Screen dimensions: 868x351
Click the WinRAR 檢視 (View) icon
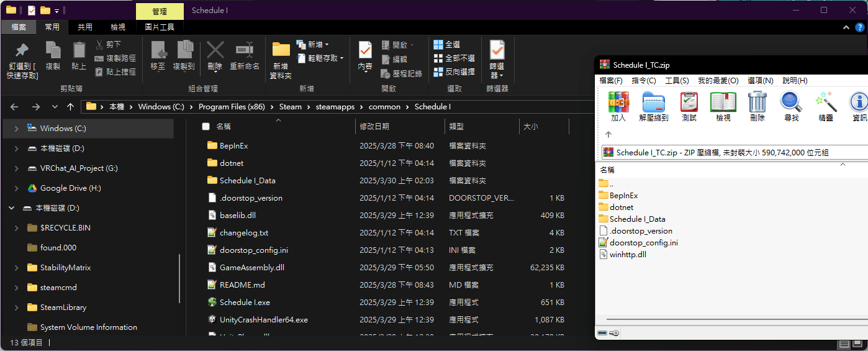(x=723, y=101)
